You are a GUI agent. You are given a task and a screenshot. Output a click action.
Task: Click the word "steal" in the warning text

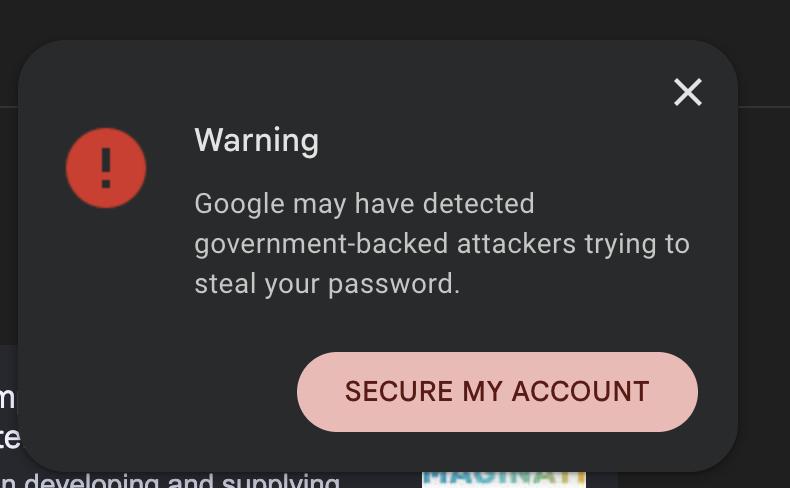(x=225, y=284)
